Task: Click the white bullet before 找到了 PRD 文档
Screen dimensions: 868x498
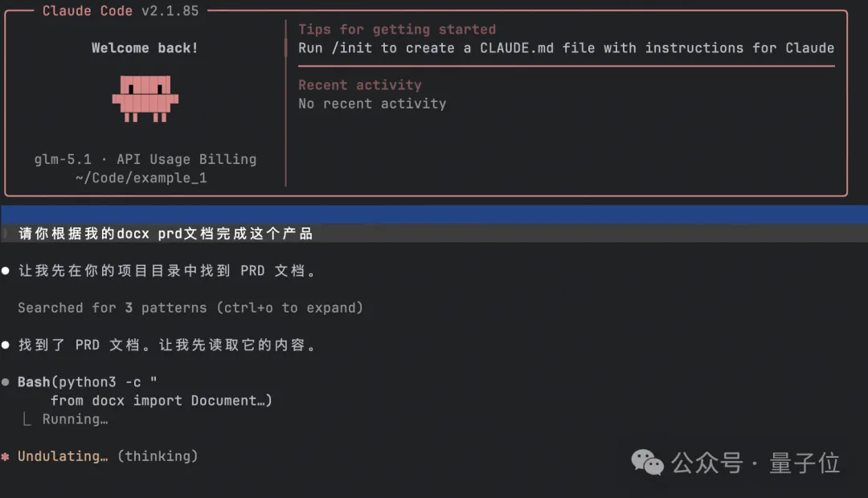Action: (x=6, y=345)
